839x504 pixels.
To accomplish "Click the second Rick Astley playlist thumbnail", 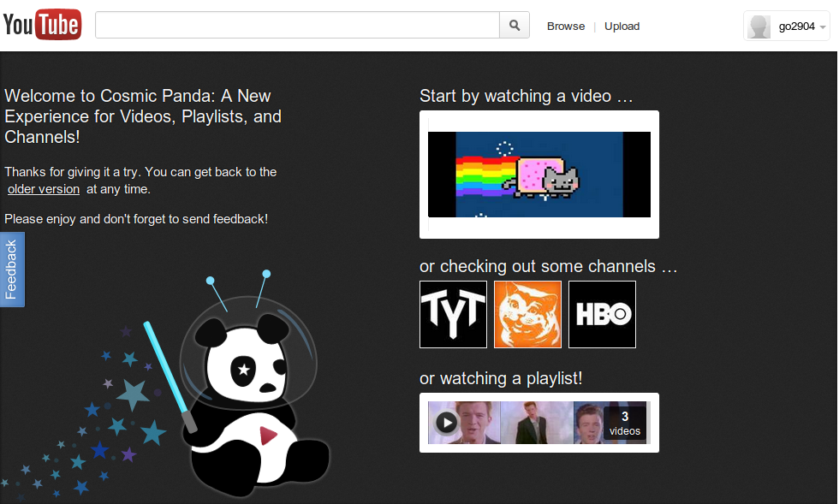I will (x=537, y=423).
